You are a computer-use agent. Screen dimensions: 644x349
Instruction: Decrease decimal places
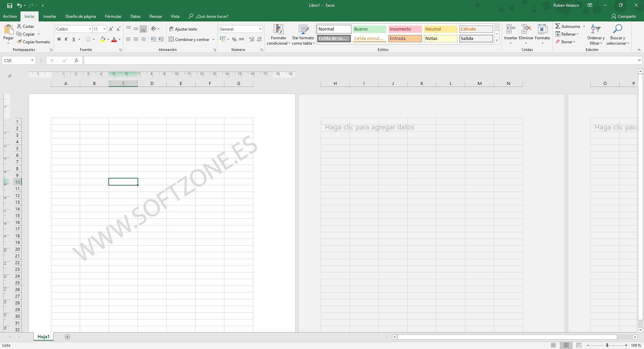[259, 40]
